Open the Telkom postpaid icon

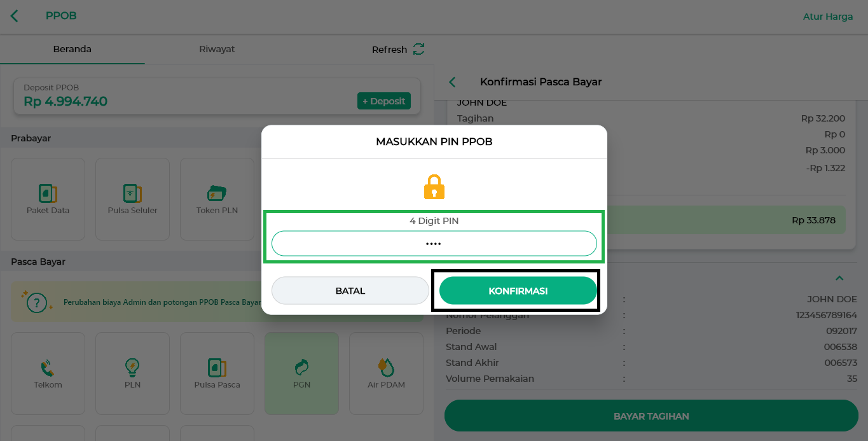48,373
